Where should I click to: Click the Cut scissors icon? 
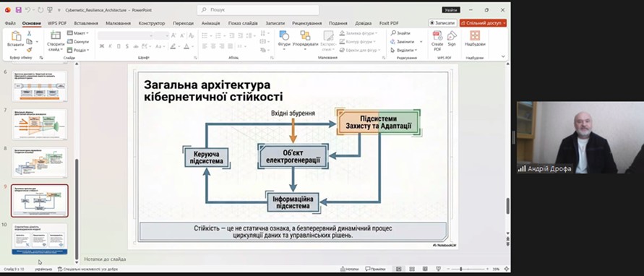(x=29, y=33)
